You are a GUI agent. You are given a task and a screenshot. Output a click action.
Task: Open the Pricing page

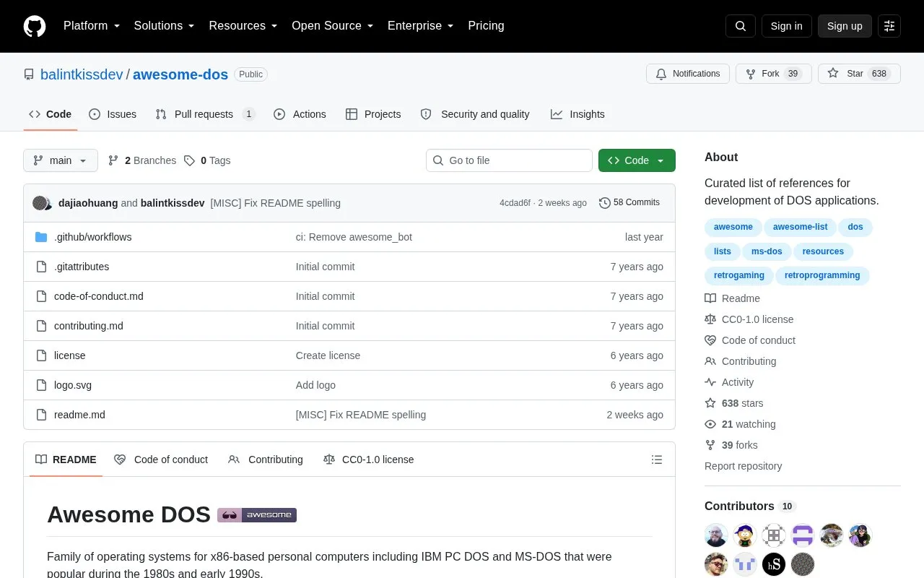click(486, 26)
